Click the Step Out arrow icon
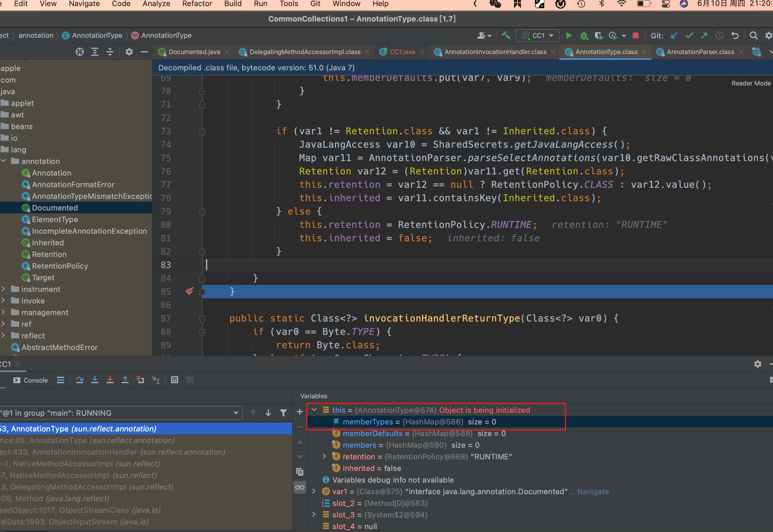This screenshot has width=773, height=532. pyautogui.click(x=125, y=380)
